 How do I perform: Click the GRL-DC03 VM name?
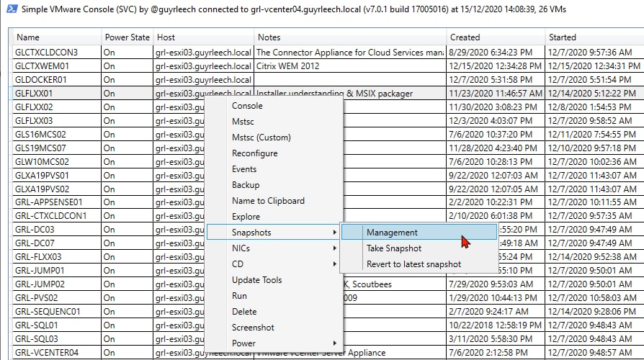tap(35, 230)
